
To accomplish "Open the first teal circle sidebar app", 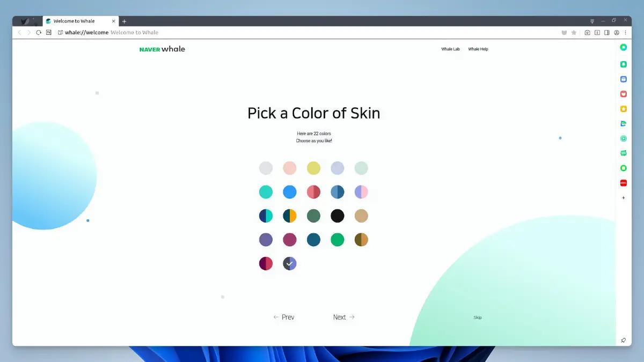I will (x=624, y=47).
